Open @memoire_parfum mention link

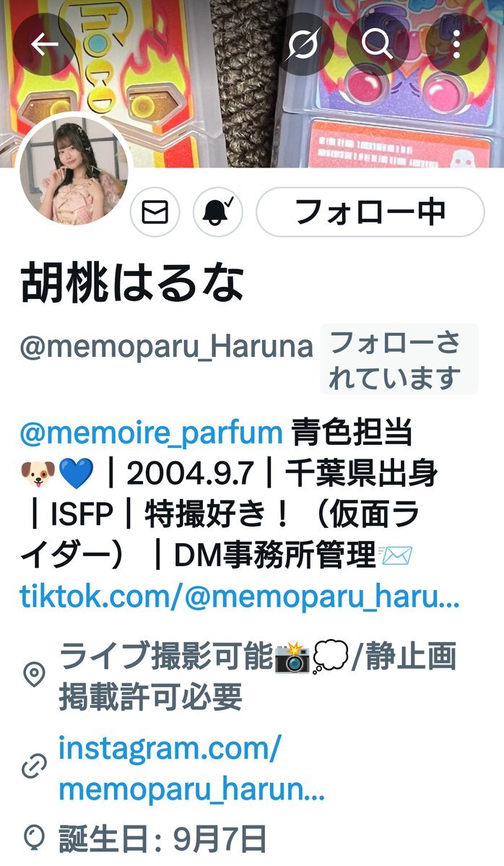151,433
